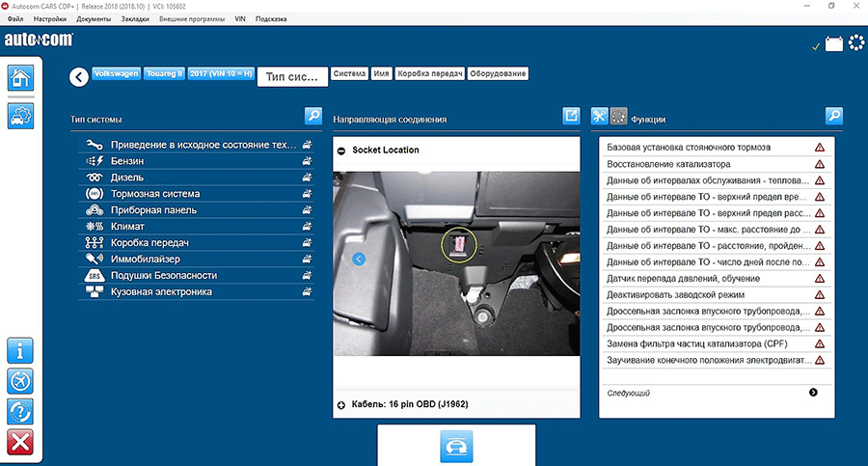Select Коробка передач in system list
The height and width of the screenshot is (466, 868).
coord(196,243)
